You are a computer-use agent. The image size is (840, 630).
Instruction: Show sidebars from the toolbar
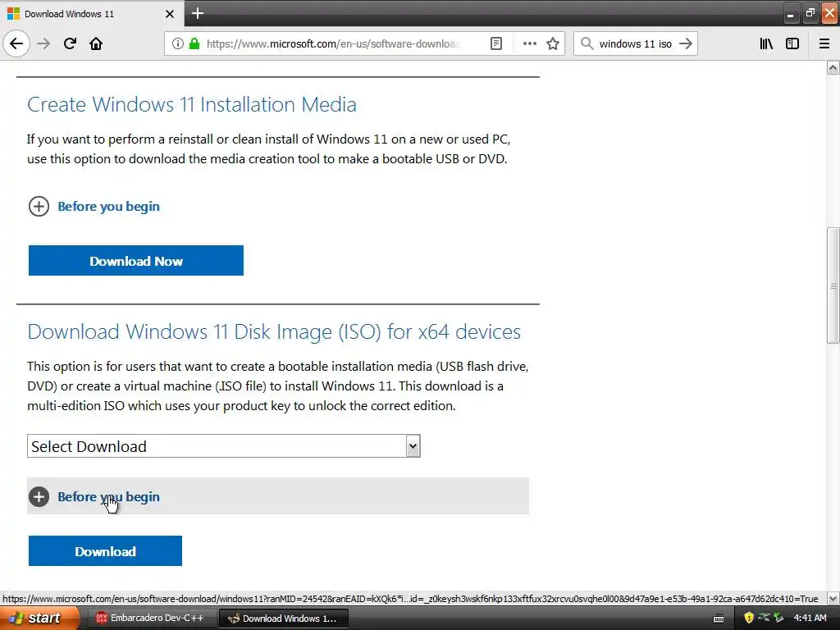pyautogui.click(x=792, y=43)
